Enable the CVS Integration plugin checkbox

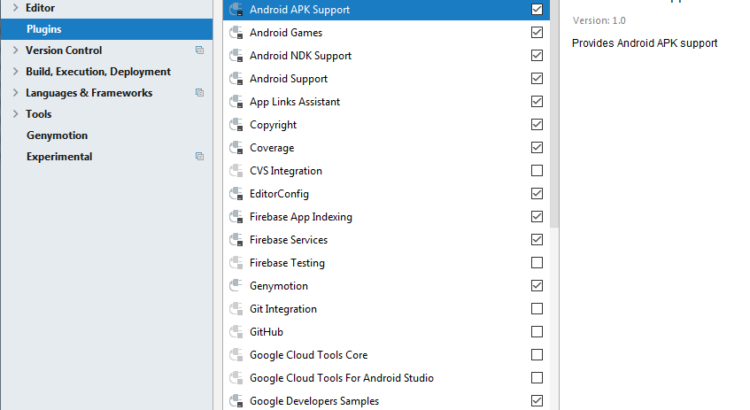point(537,171)
